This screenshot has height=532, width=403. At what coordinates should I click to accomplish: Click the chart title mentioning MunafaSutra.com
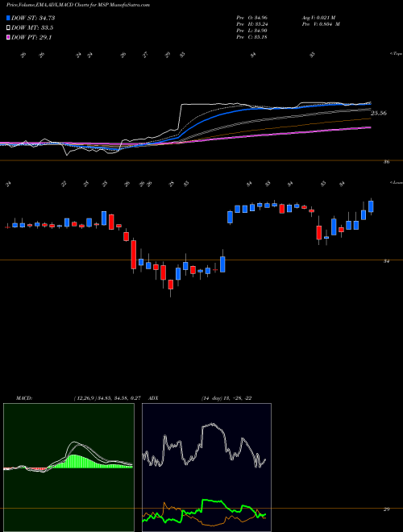pos(78,5)
